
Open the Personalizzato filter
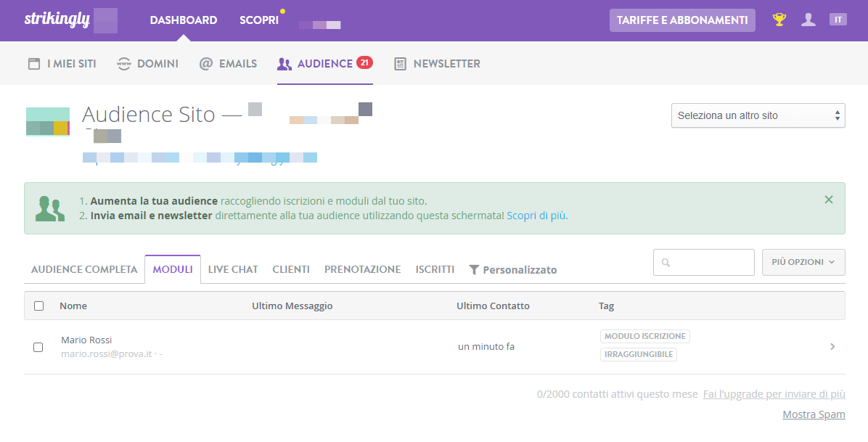click(x=513, y=270)
